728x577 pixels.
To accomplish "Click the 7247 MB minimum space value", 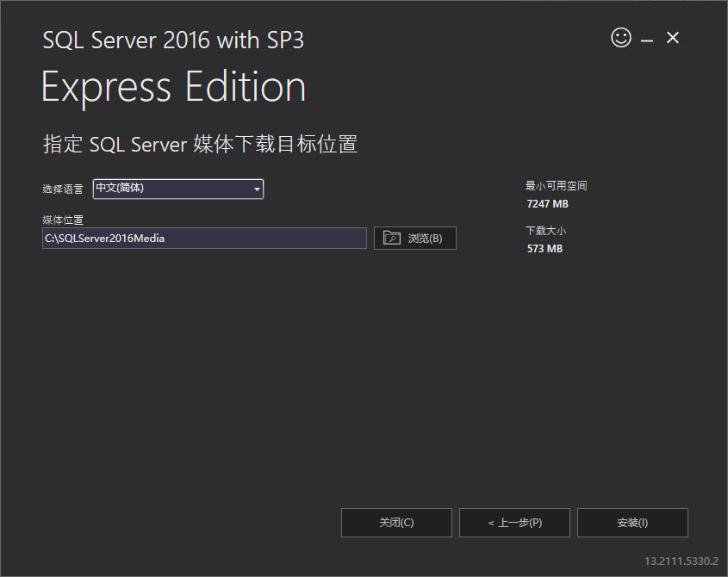I will pos(547,204).
